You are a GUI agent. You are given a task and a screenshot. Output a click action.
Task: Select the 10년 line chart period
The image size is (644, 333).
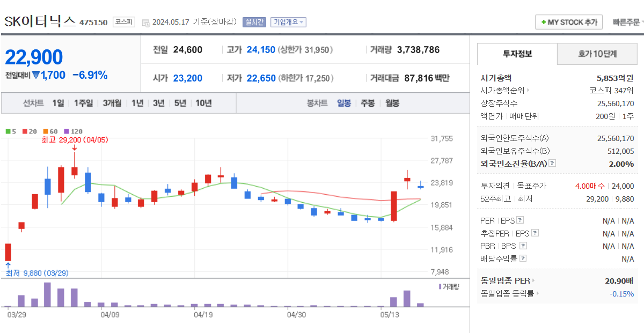(203, 103)
